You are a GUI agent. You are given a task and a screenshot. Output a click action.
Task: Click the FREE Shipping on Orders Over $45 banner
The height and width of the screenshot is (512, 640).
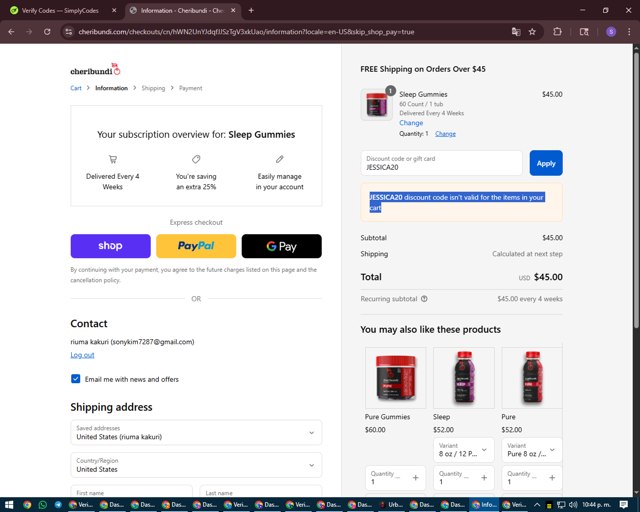tap(423, 69)
